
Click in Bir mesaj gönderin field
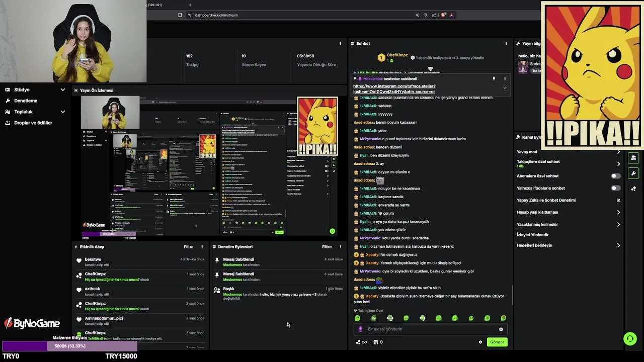point(430,329)
